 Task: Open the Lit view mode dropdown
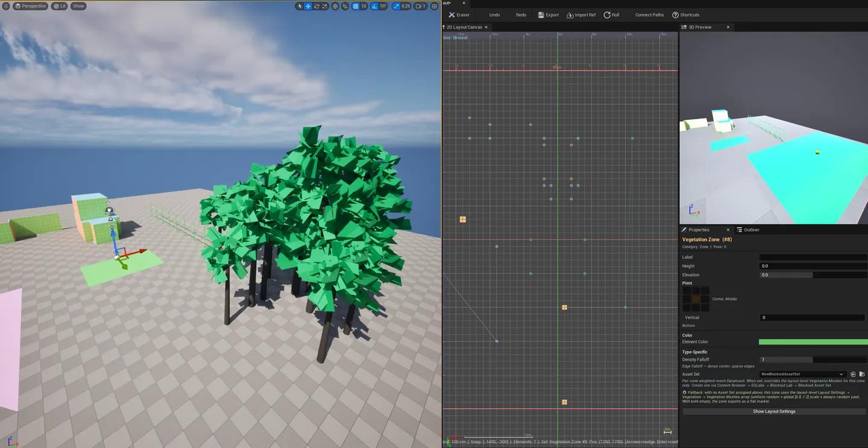[59, 6]
